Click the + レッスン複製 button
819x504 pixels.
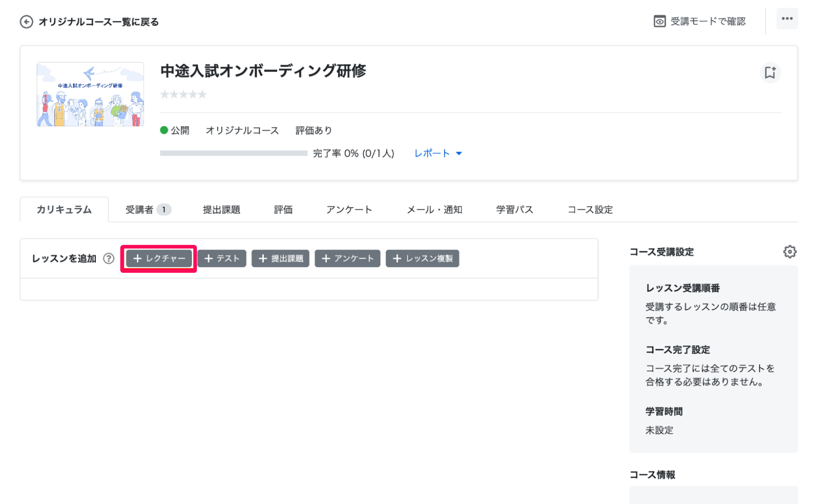click(423, 259)
